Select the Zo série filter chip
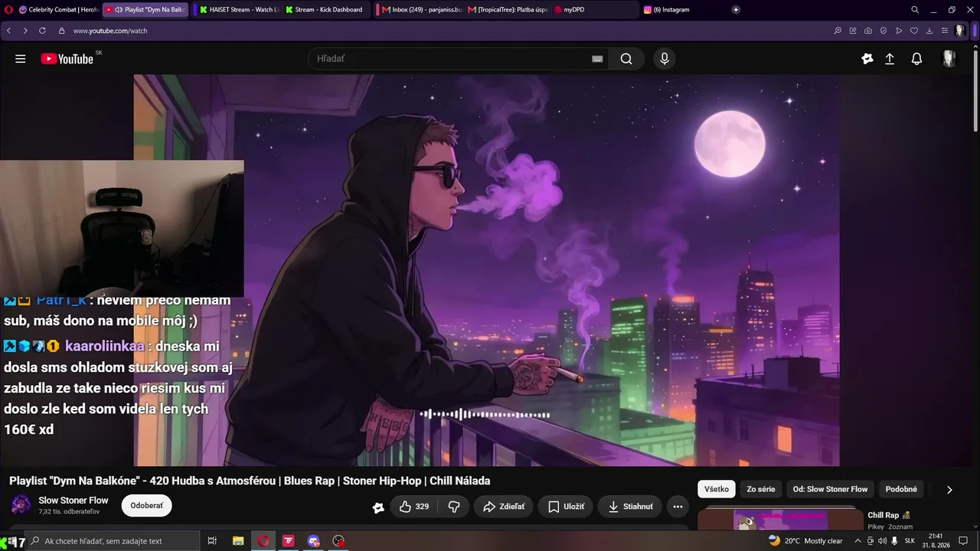 click(761, 489)
